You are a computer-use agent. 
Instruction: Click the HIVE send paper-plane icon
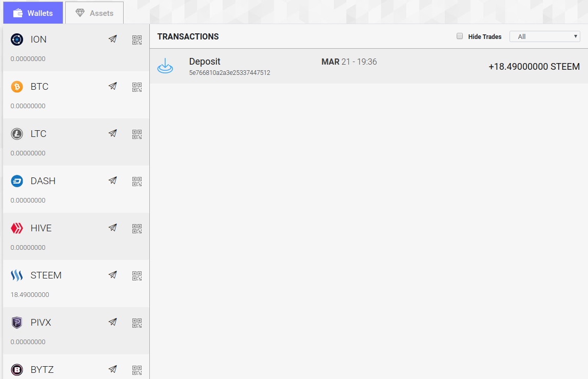112,228
